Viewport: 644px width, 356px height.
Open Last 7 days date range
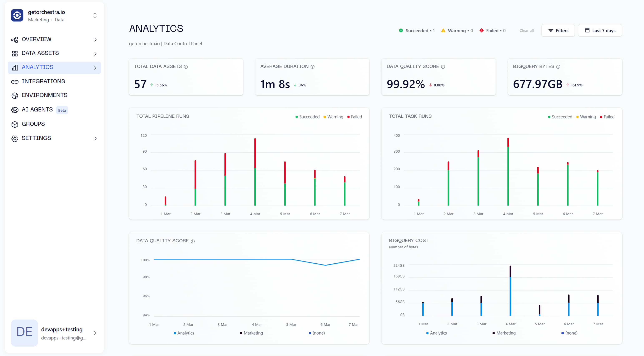[x=600, y=30]
